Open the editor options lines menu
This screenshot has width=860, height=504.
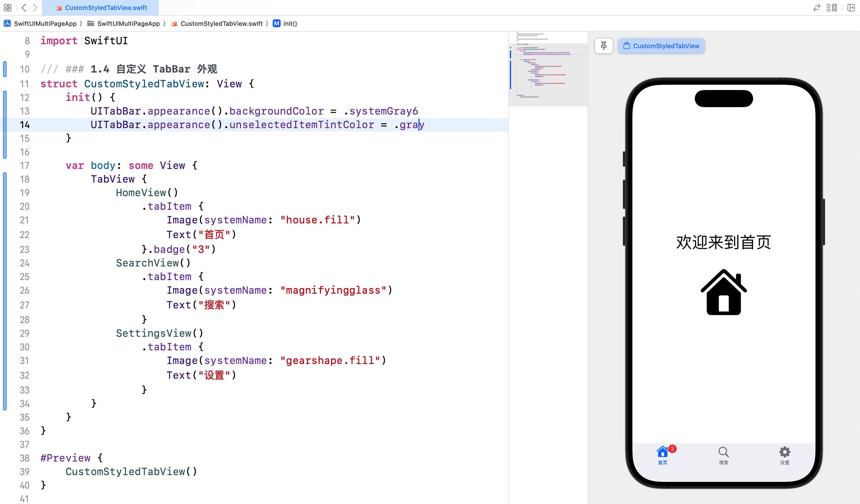pyautogui.click(x=831, y=7)
